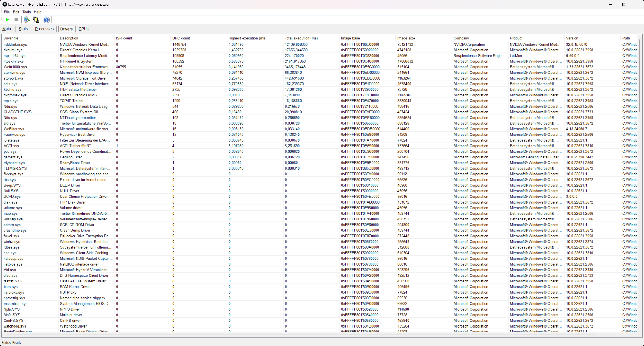Open the Tools menu
The height and width of the screenshot is (346, 644).
coord(26,12)
